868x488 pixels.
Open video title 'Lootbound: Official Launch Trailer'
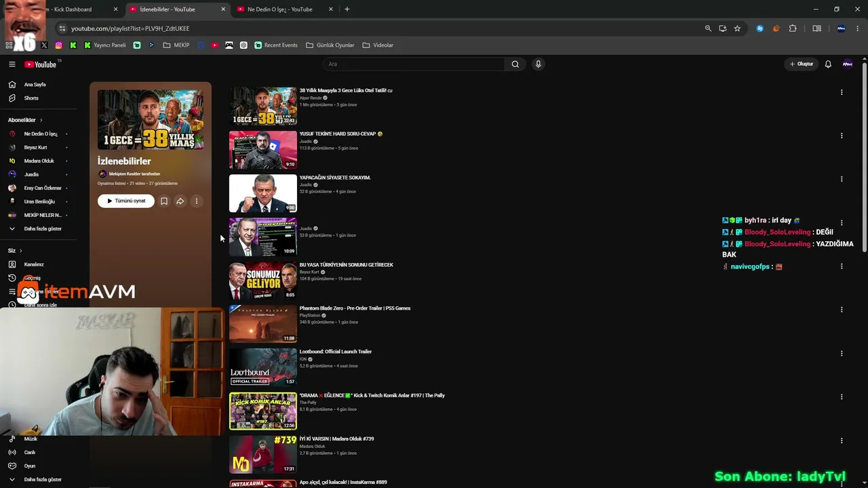[x=336, y=352]
